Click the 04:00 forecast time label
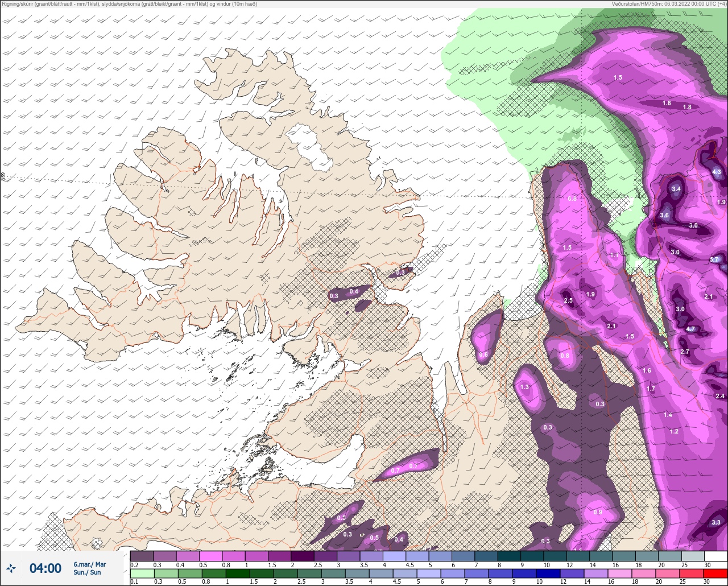 pos(45,568)
